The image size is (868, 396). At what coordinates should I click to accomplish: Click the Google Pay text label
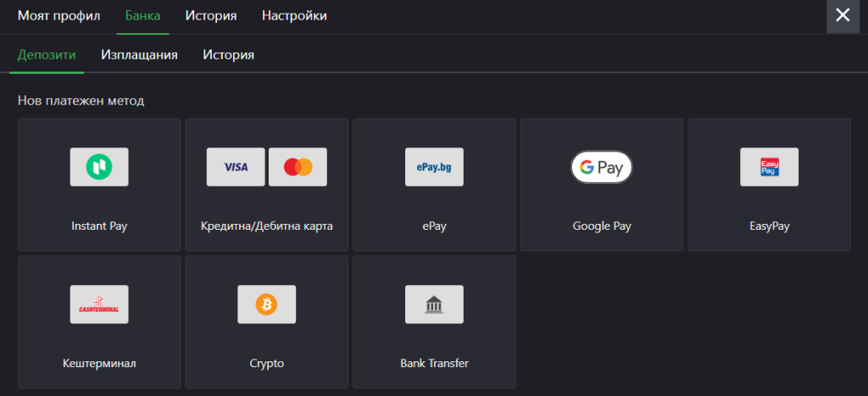point(602,226)
